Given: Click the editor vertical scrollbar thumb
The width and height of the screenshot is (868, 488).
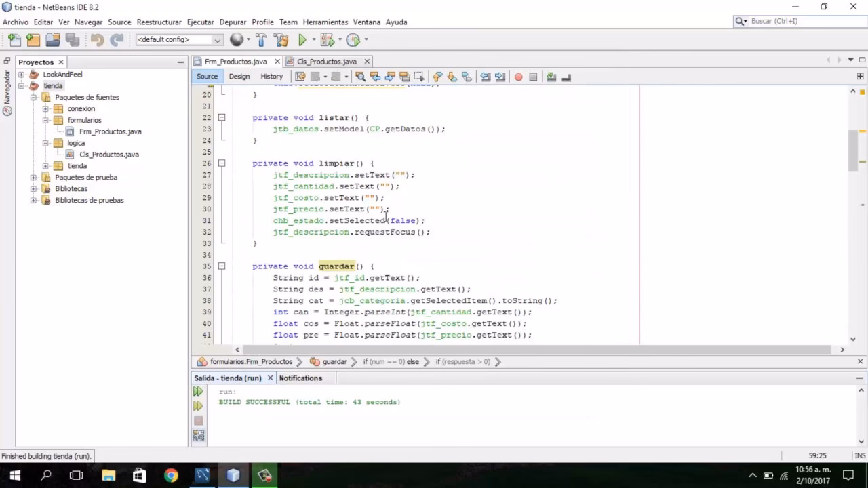Looking at the screenshot, I should point(853,150).
